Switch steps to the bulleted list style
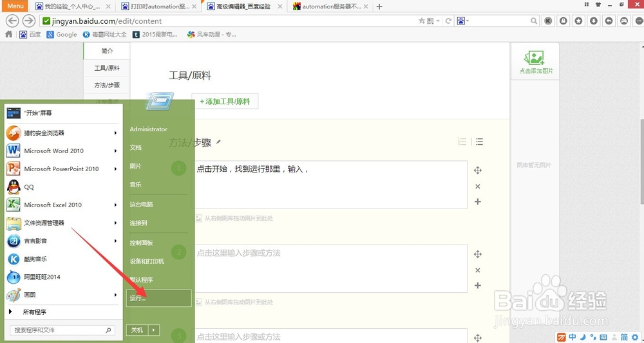Viewport: 644px width, 343px height. [479, 142]
